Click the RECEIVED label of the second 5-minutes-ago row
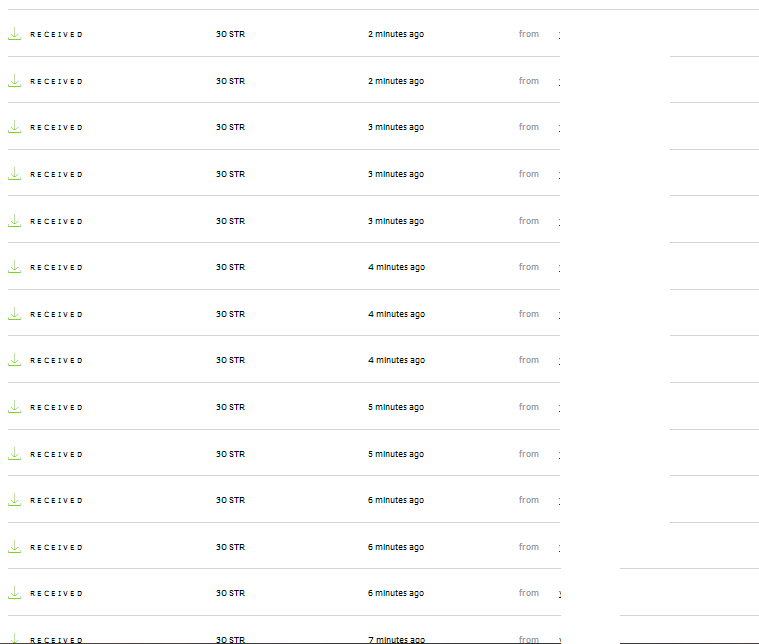This screenshot has height=644, width=759. click(57, 455)
